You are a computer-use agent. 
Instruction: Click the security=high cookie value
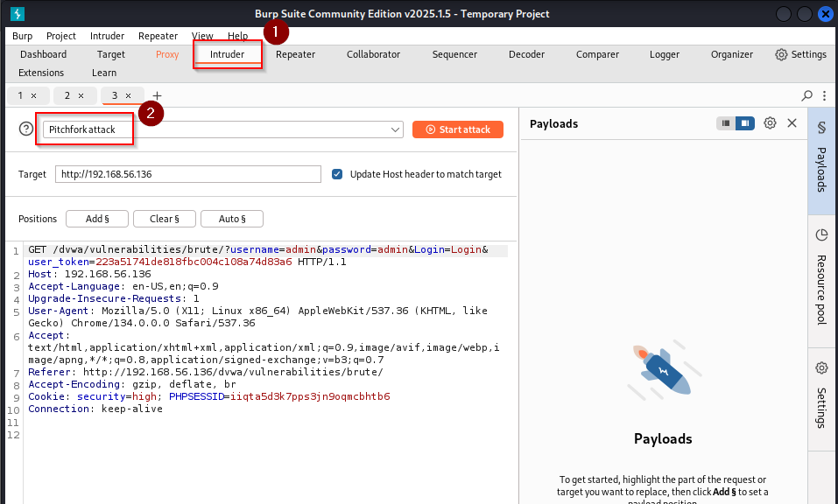144,396
